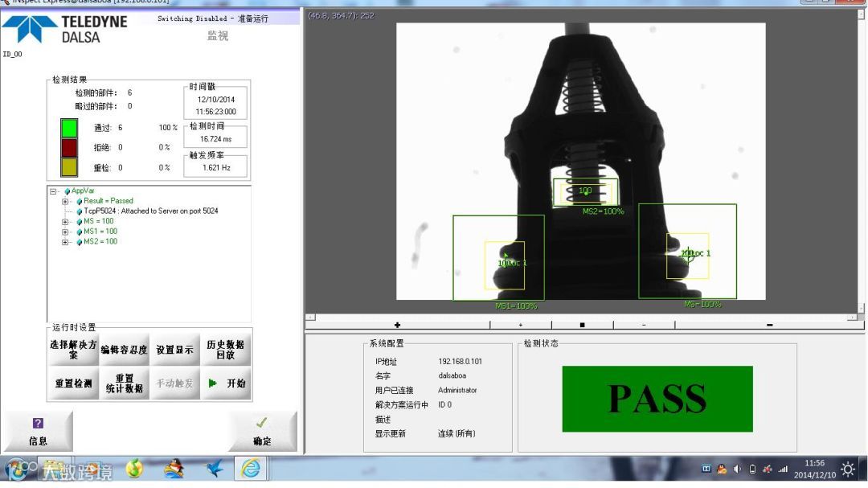Click the cube icon beside MS2 = 100
The width and height of the screenshot is (868, 488).
pos(79,242)
